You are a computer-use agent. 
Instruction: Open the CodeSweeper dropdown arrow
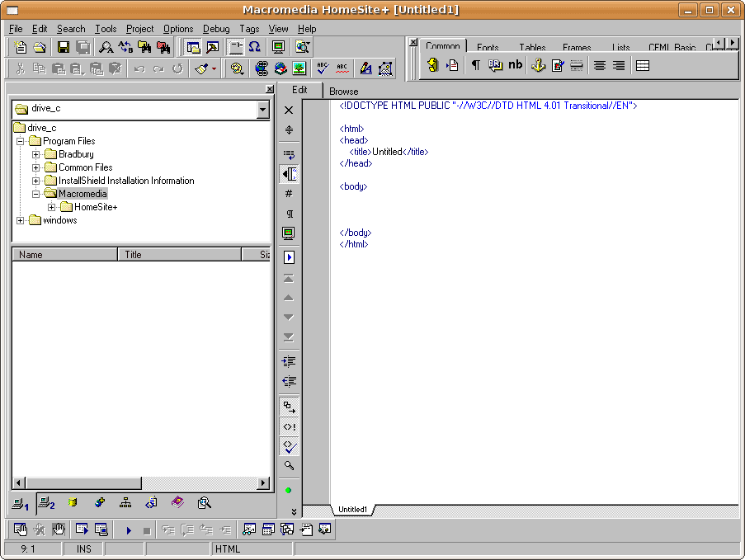(x=214, y=69)
